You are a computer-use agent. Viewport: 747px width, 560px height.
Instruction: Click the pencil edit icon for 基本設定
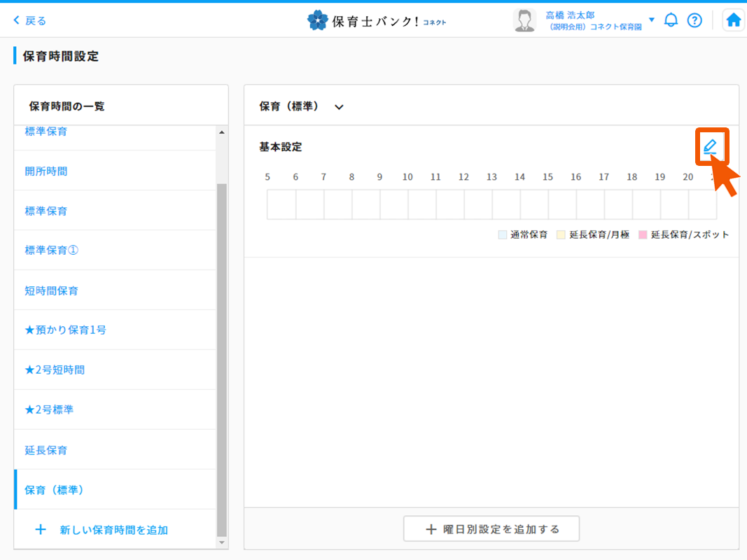click(x=711, y=146)
